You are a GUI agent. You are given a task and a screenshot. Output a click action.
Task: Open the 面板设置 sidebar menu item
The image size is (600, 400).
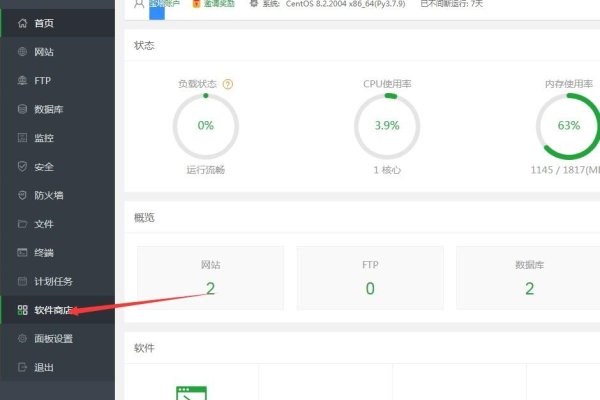(x=57, y=339)
